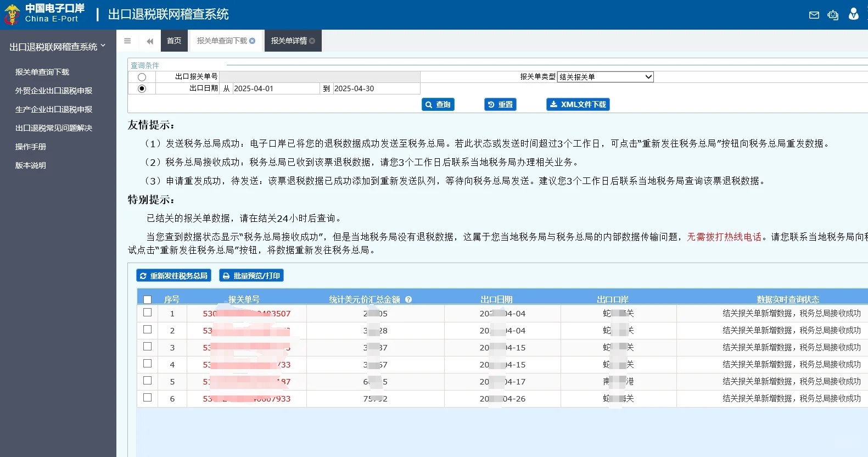Image resolution: width=868 pixels, height=457 pixels.
Task: Close the 报关单查询下载 tab
Action: pyautogui.click(x=252, y=41)
